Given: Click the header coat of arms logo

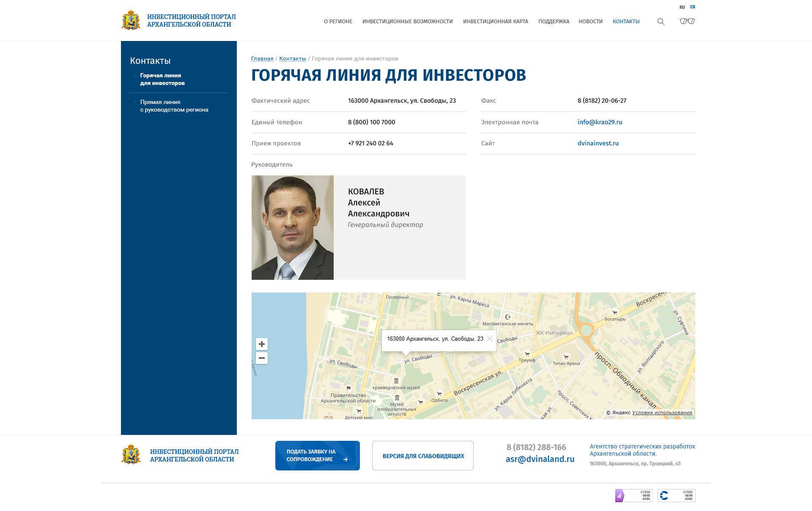Looking at the screenshot, I should coord(131,20).
